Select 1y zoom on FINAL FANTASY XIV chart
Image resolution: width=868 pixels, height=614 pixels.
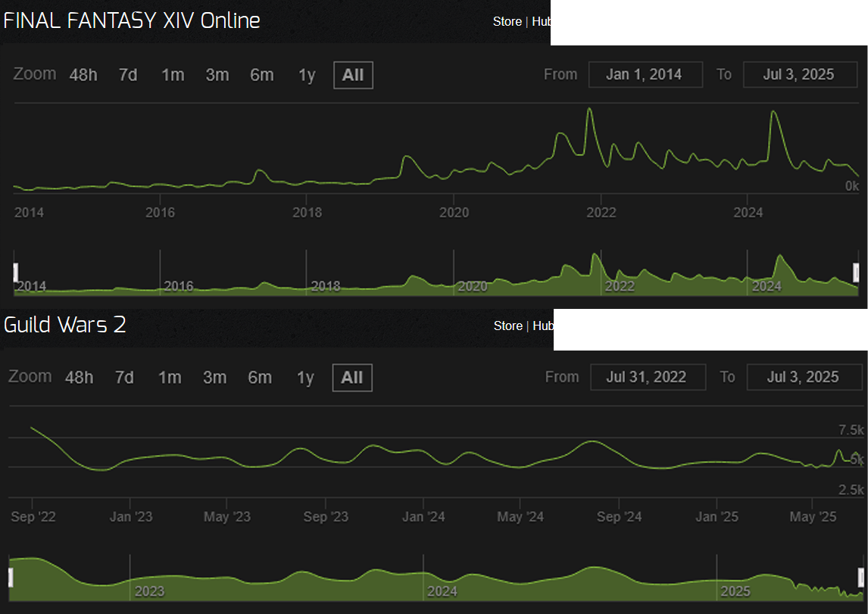307,75
